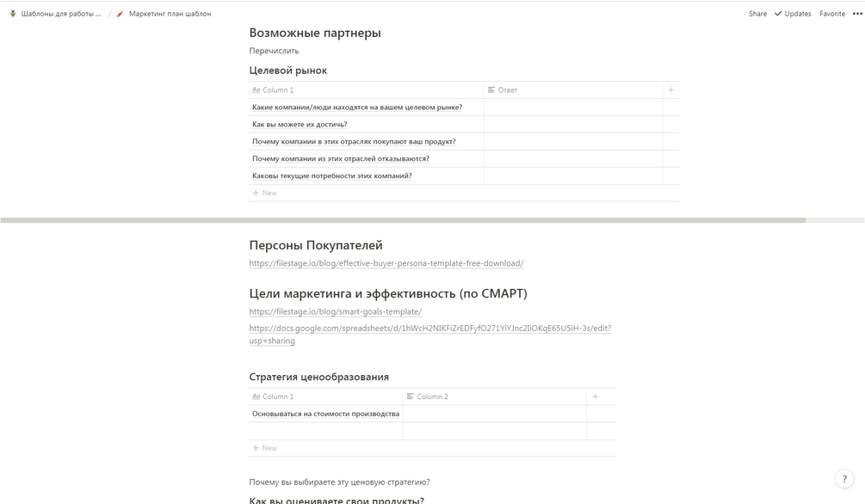This screenshot has width=865, height=504.
Task: Open the filestage smart-goals-template link
Action: pyautogui.click(x=335, y=311)
